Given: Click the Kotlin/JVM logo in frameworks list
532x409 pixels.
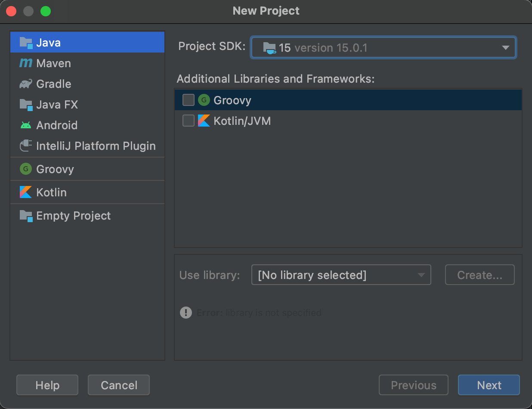Looking at the screenshot, I should pyautogui.click(x=204, y=121).
